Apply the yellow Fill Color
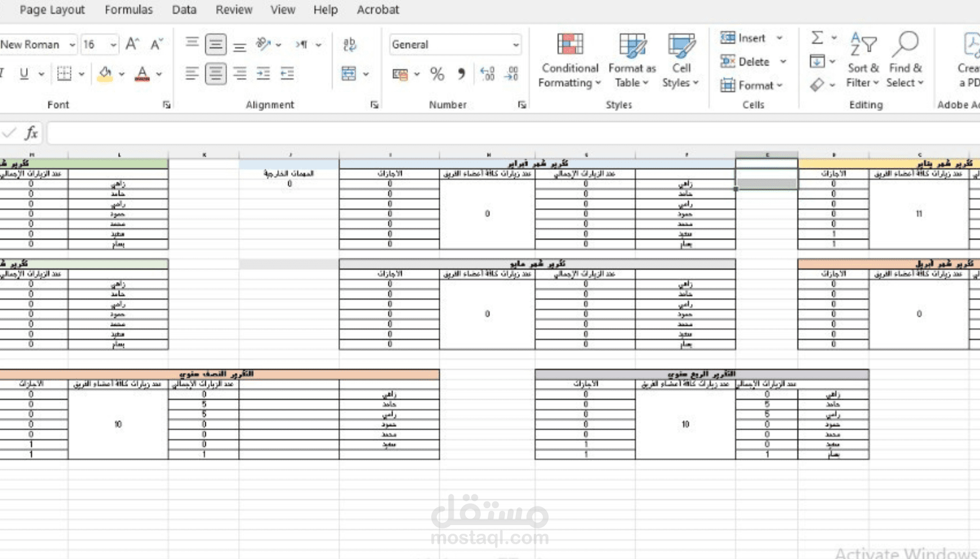The height and width of the screenshot is (559, 980). point(105,74)
